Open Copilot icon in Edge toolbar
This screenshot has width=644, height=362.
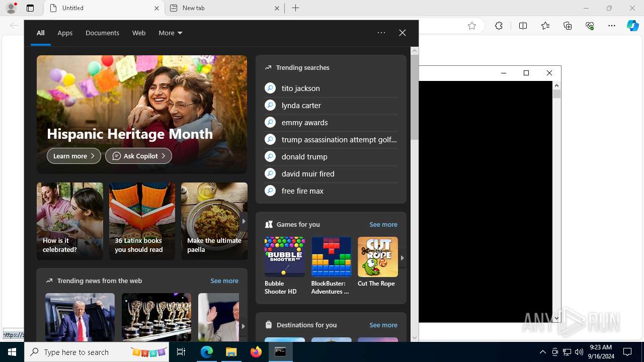click(633, 26)
